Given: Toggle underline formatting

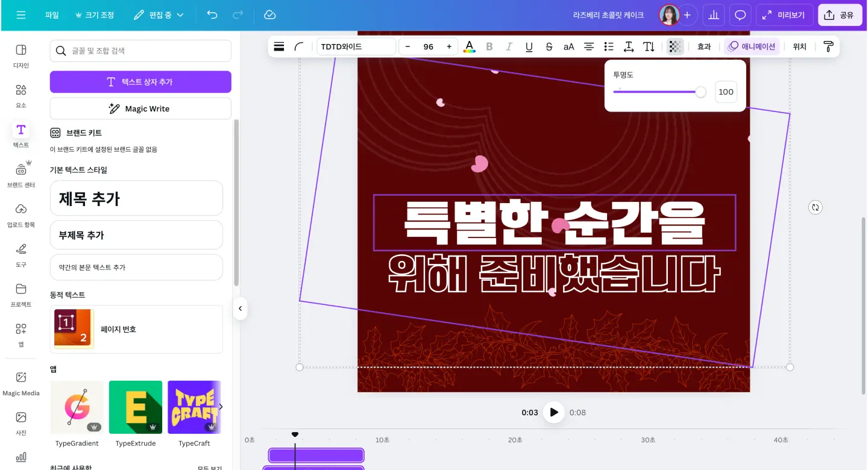Looking at the screenshot, I should (x=529, y=47).
